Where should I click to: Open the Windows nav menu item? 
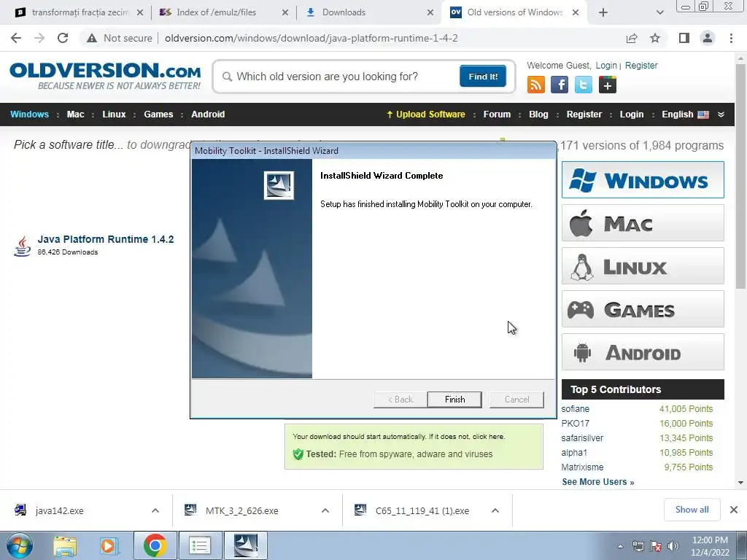pyautogui.click(x=29, y=114)
